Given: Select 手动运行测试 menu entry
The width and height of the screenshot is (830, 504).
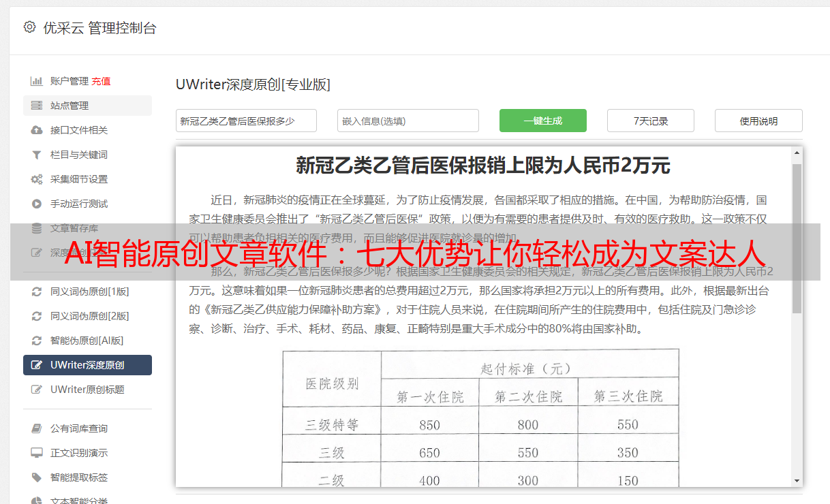Looking at the screenshot, I should tap(87, 204).
